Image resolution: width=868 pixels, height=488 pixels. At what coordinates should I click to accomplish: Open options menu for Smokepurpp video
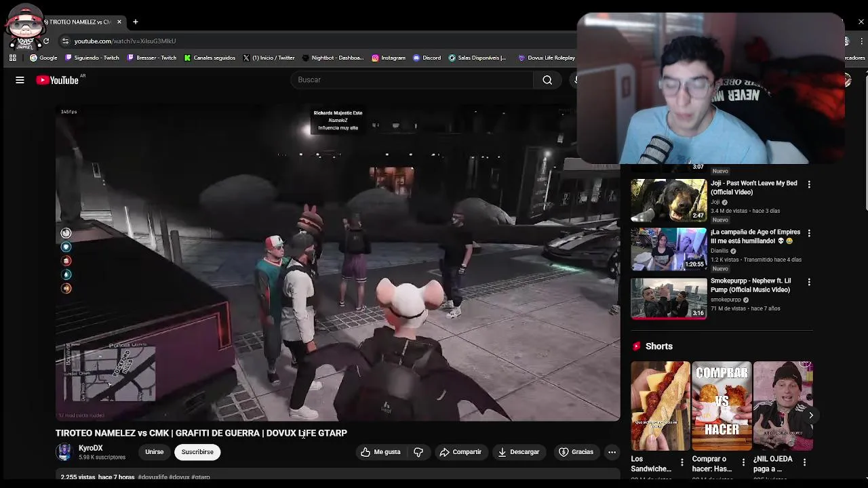point(808,282)
